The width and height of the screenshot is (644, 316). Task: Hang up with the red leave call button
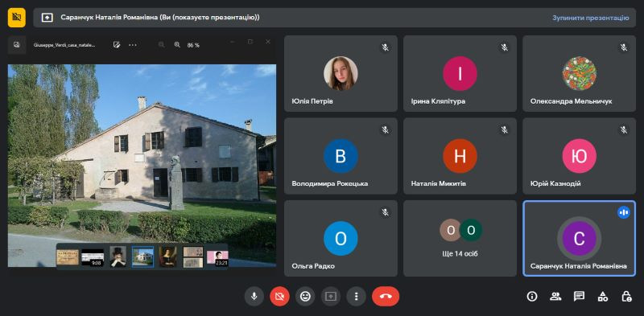(386, 297)
